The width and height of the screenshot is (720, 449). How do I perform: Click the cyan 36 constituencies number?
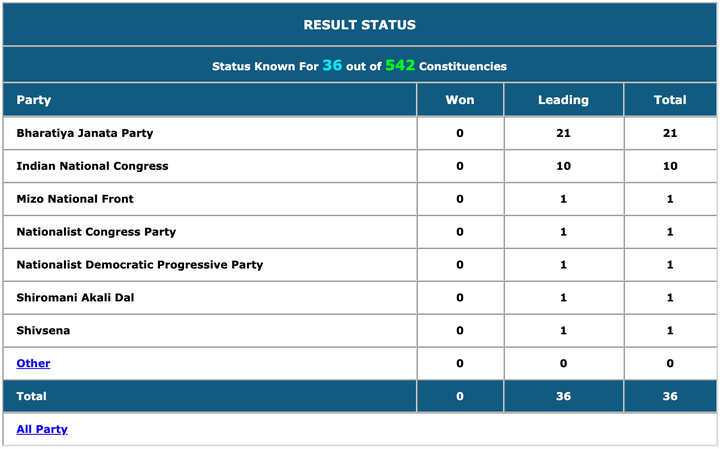coord(332,65)
